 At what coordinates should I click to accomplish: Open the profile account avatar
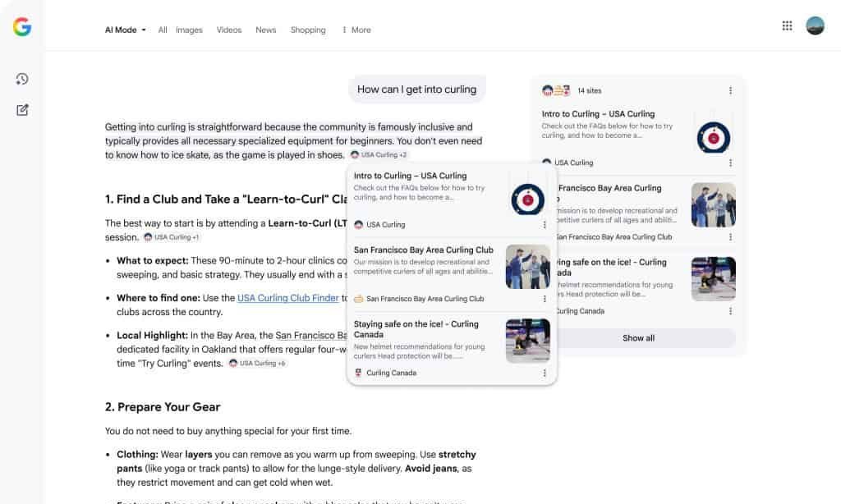point(815,25)
